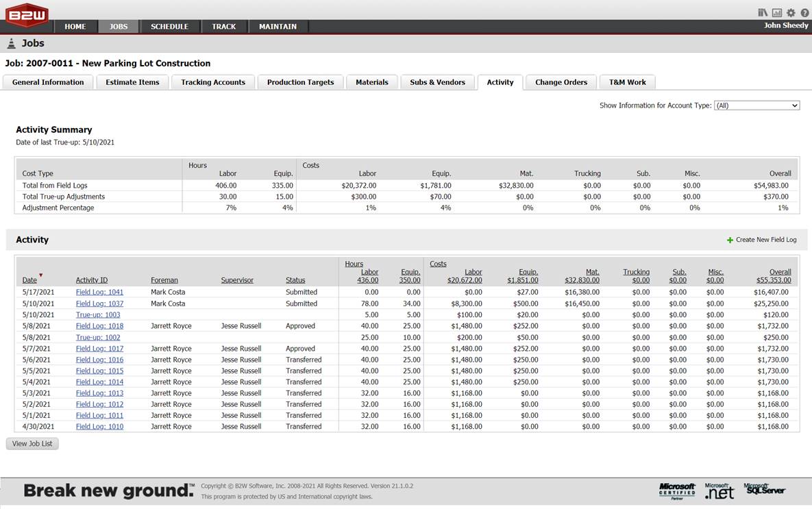
Task: Open True-up: 1002
Action: point(98,338)
